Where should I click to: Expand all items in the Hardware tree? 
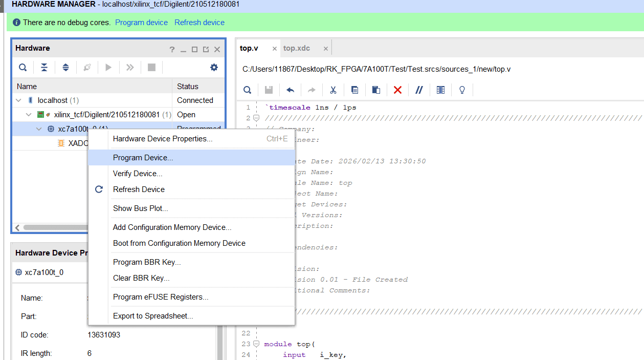65,67
